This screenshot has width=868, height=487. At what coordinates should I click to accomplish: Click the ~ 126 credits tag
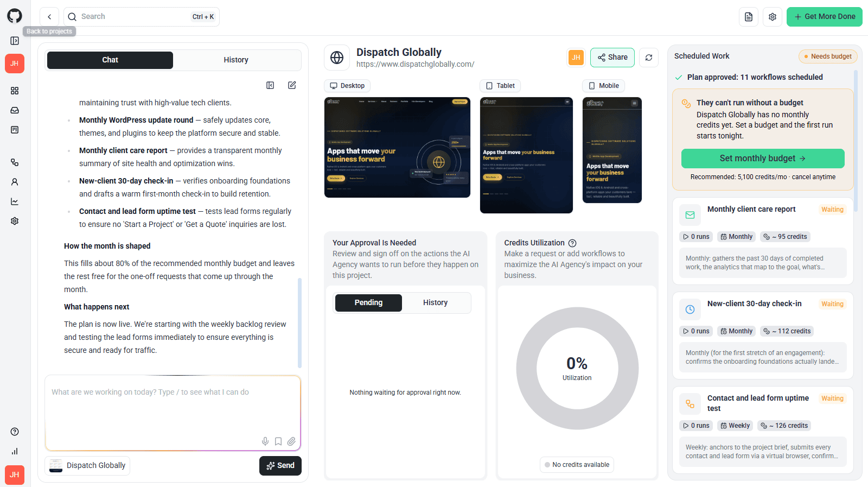point(784,426)
